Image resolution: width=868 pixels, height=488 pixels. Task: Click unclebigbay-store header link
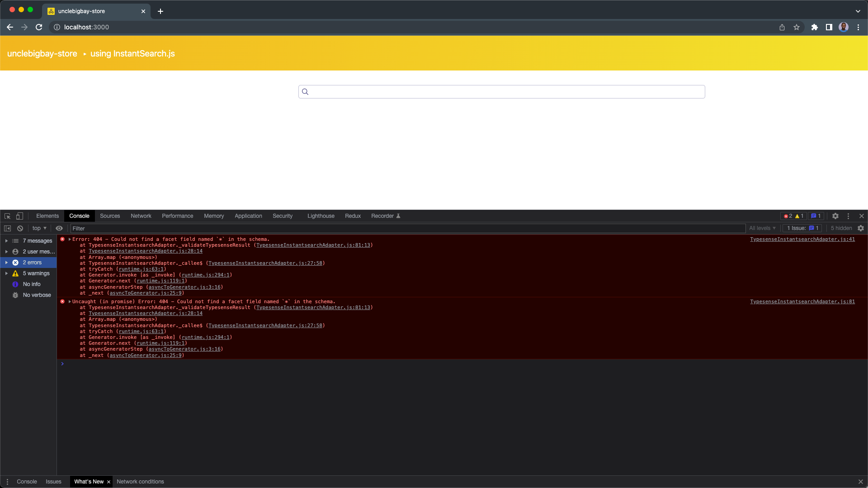click(x=42, y=54)
